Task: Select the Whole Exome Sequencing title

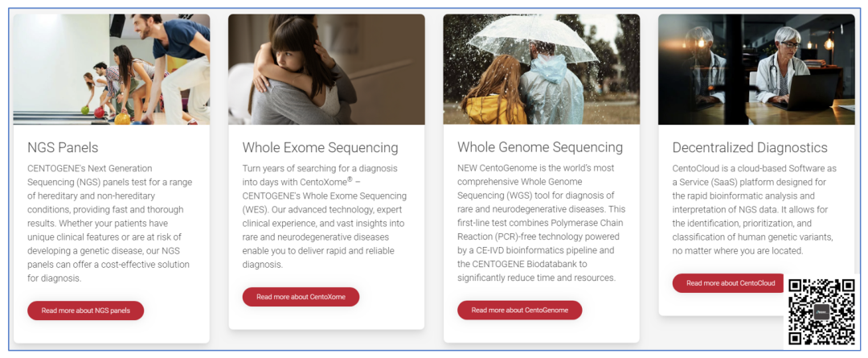Action: [x=320, y=147]
